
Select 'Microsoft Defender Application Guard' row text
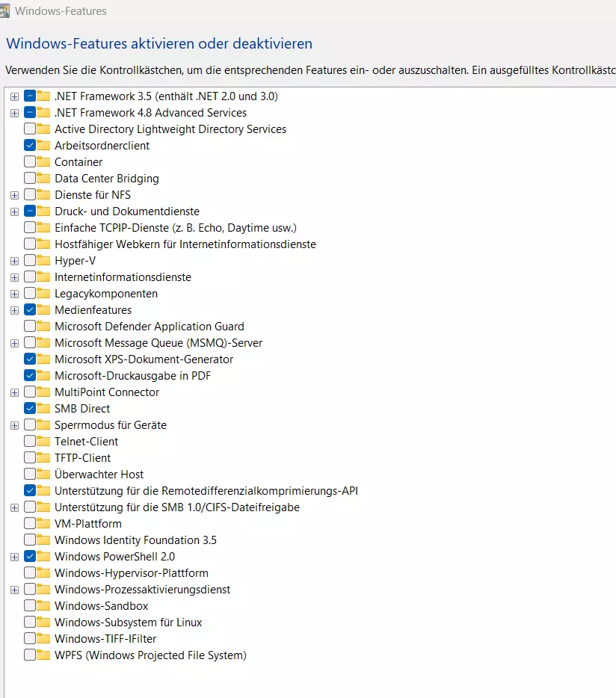click(150, 327)
